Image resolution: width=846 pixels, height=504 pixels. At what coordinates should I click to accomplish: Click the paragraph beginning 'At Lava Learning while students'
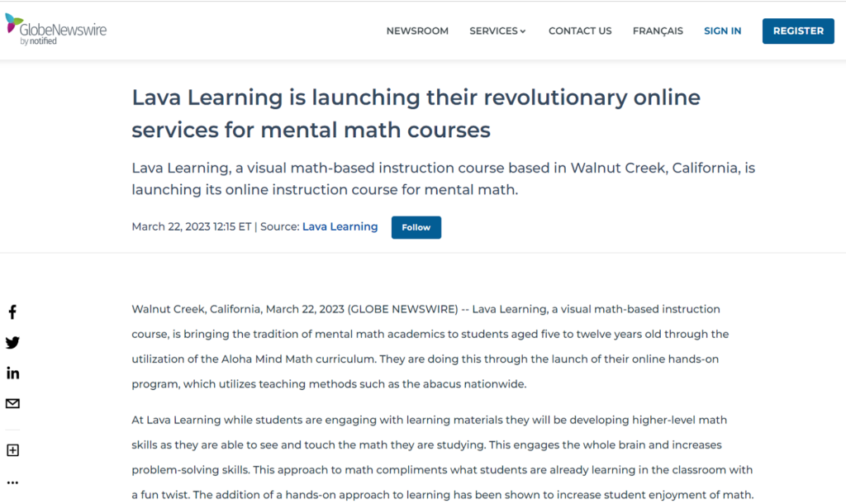coord(443,457)
